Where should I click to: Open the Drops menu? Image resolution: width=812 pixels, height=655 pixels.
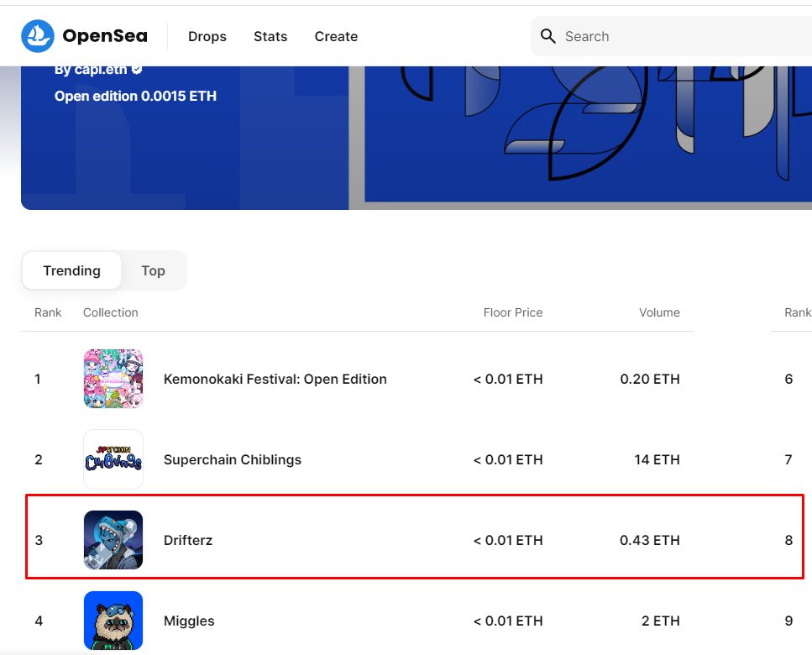207,37
